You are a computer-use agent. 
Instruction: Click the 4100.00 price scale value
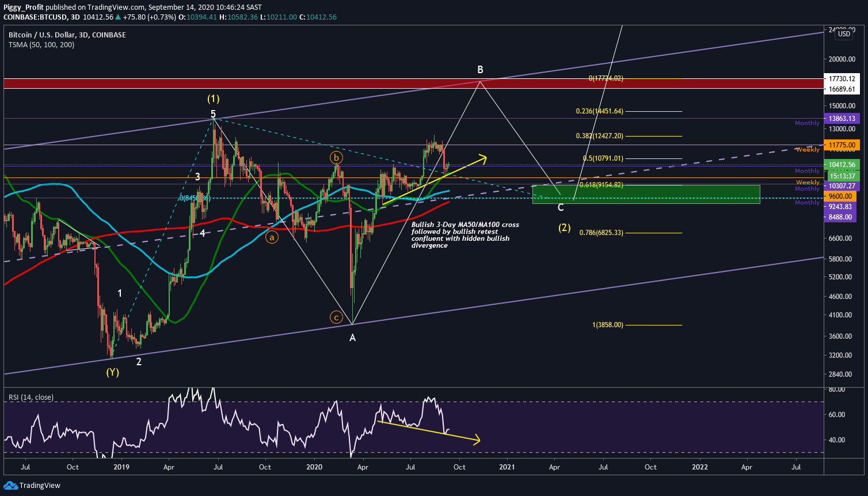(842, 315)
